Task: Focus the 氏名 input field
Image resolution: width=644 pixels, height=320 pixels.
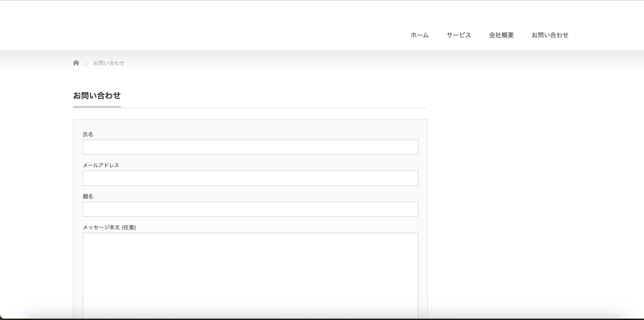Action: click(x=250, y=147)
